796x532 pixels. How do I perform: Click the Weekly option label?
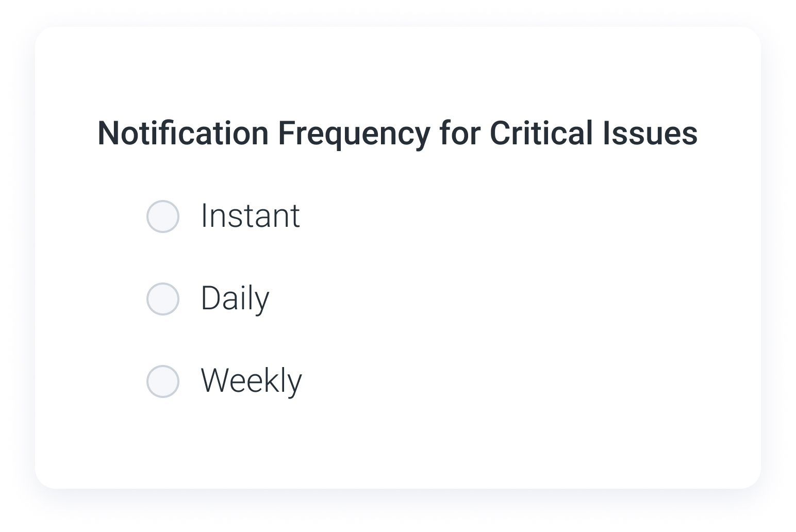click(x=251, y=381)
